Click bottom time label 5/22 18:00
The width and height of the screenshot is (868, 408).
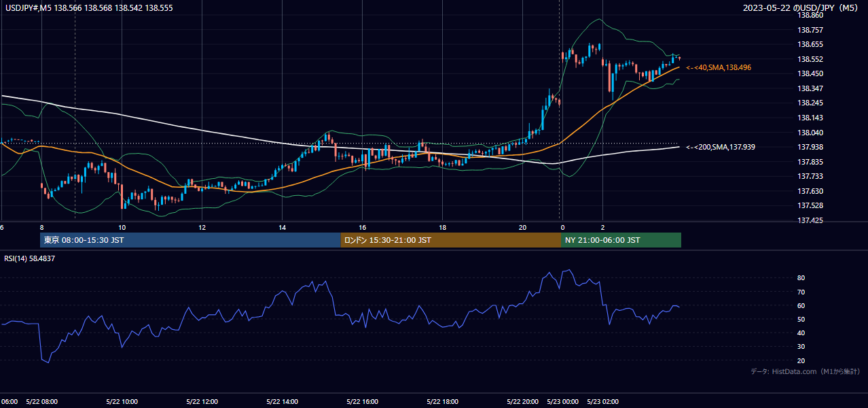tap(442, 401)
